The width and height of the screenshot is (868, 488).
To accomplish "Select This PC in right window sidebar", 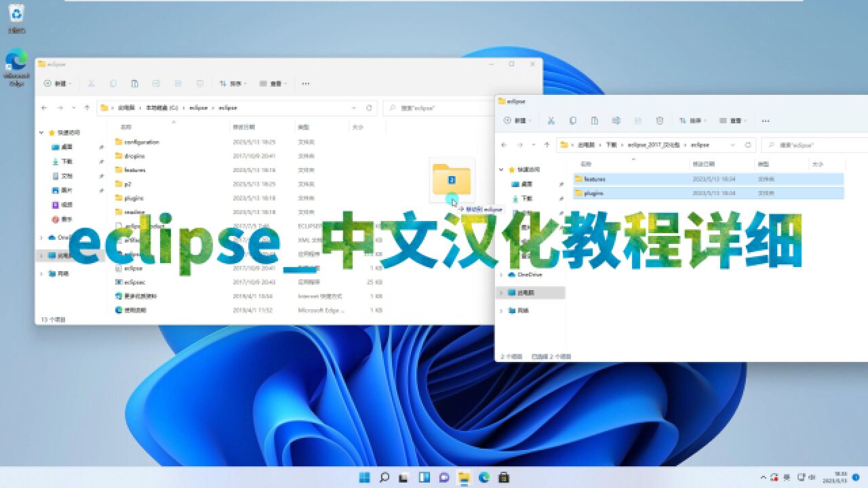I will pos(531,292).
